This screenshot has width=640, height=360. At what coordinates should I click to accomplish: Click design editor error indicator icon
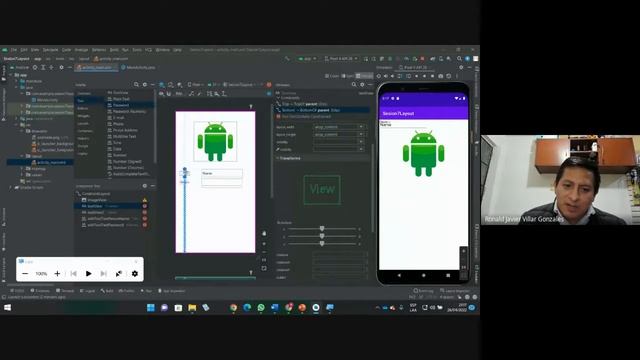[269, 85]
